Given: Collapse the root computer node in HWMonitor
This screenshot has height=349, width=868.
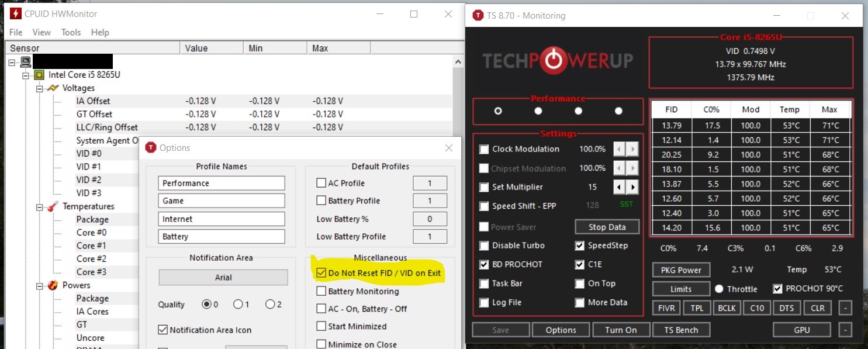Looking at the screenshot, I should (12, 62).
